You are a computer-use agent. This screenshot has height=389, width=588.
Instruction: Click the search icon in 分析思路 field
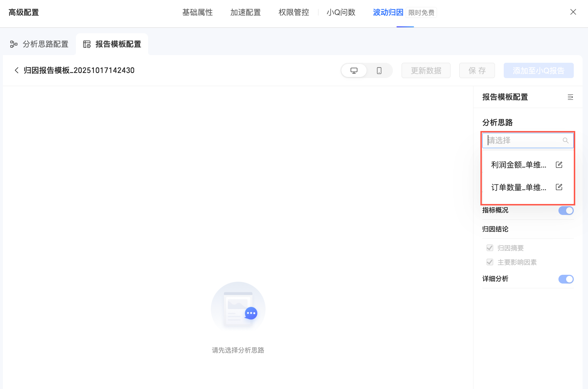tap(565, 140)
